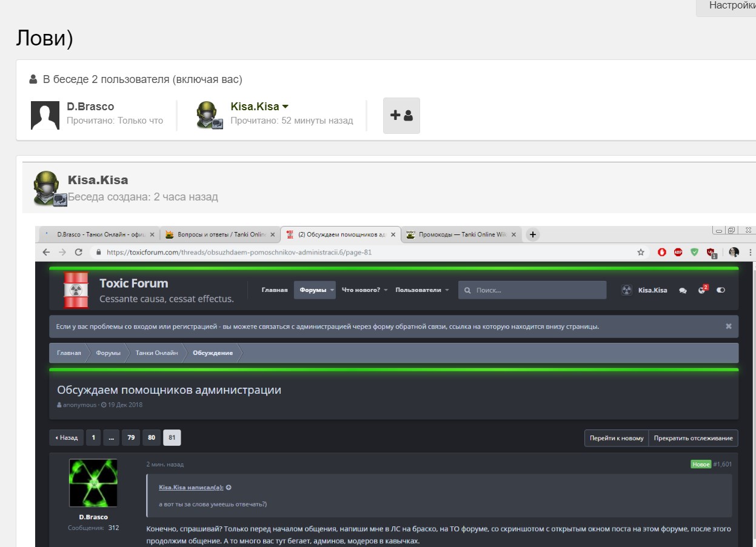This screenshot has width=756, height=547.
Task: Click the 2 мин. назад post timestamp
Action: [165, 464]
